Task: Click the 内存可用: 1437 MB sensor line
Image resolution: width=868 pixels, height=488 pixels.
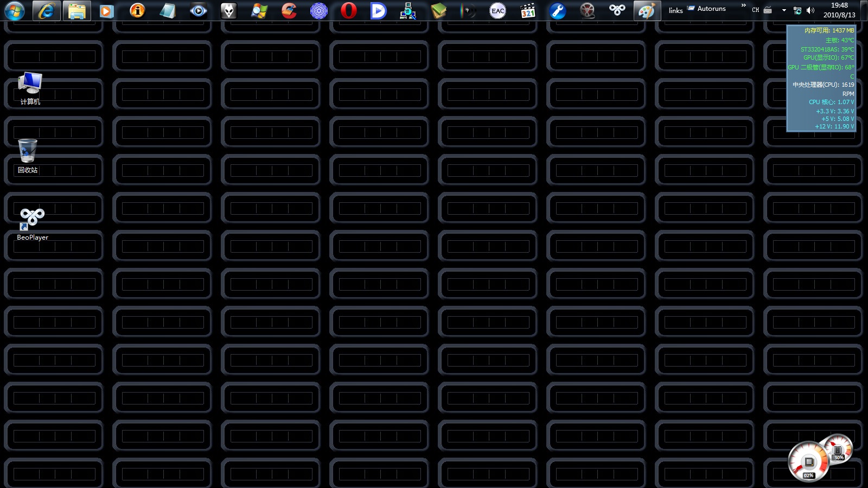Action: [x=829, y=31]
